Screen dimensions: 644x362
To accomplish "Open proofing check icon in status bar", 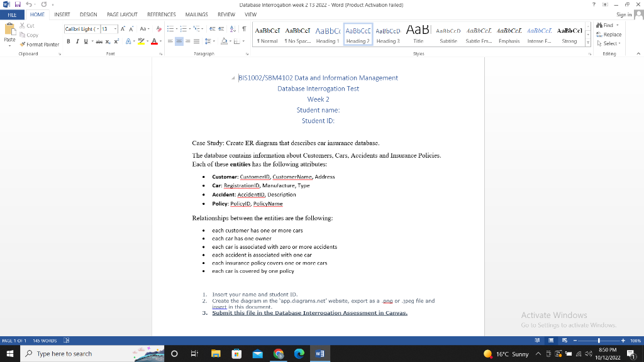I will [x=67, y=341].
